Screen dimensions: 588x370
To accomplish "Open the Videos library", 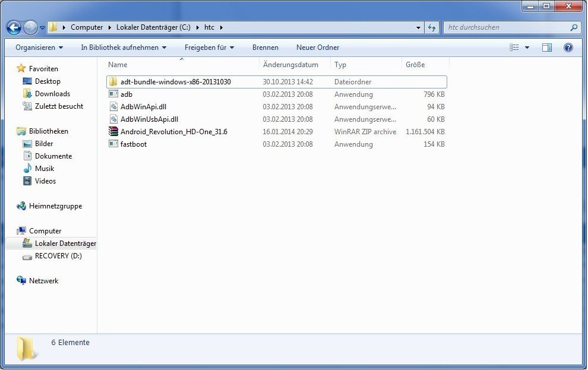I will coord(45,181).
